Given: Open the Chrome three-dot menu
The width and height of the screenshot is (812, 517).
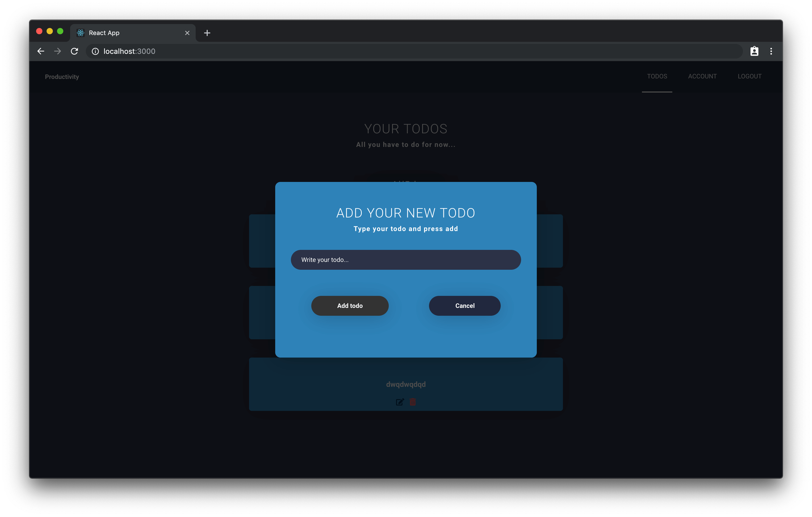Looking at the screenshot, I should (771, 51).
